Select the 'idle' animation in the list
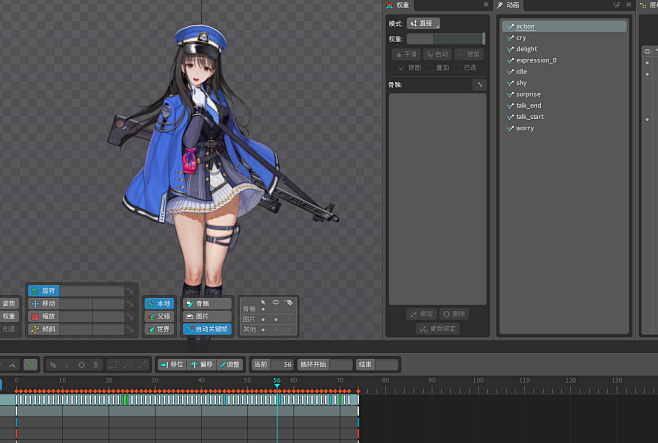The image size is (658, 443). (522, 71)
